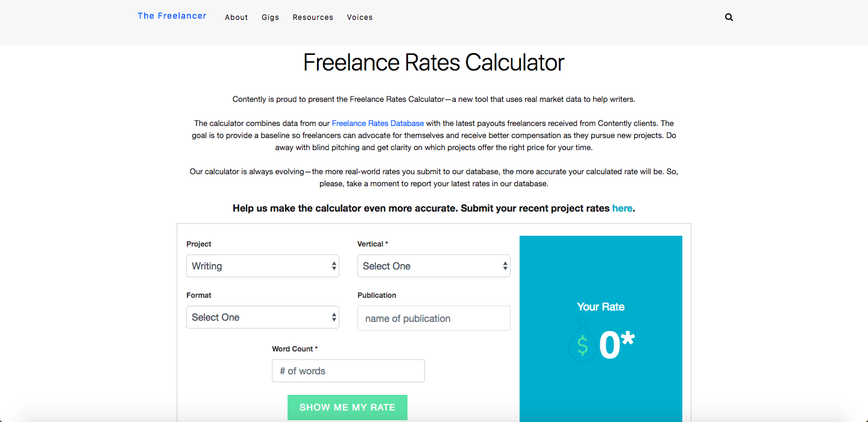This screenshot has height=422, width=868.
Task: Click the 'here' link to submit rates
Action: click(x=622, y=208)
